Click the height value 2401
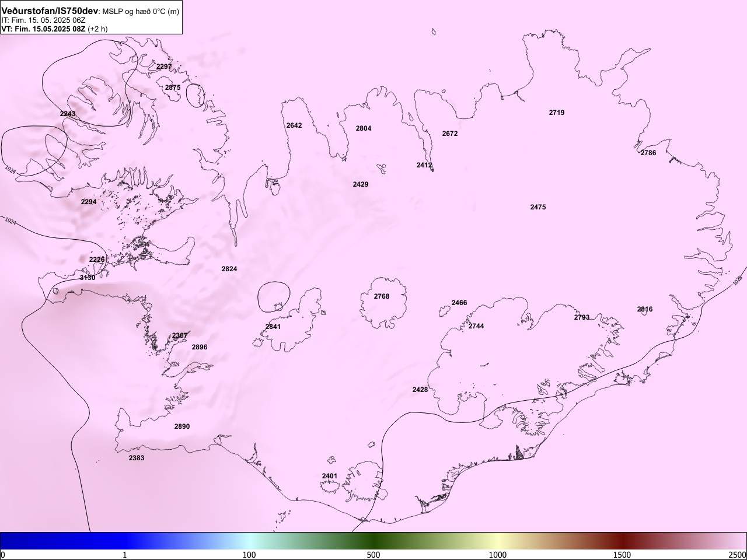The height and width of the screenshot is (560, 747). tap(330, 476)
